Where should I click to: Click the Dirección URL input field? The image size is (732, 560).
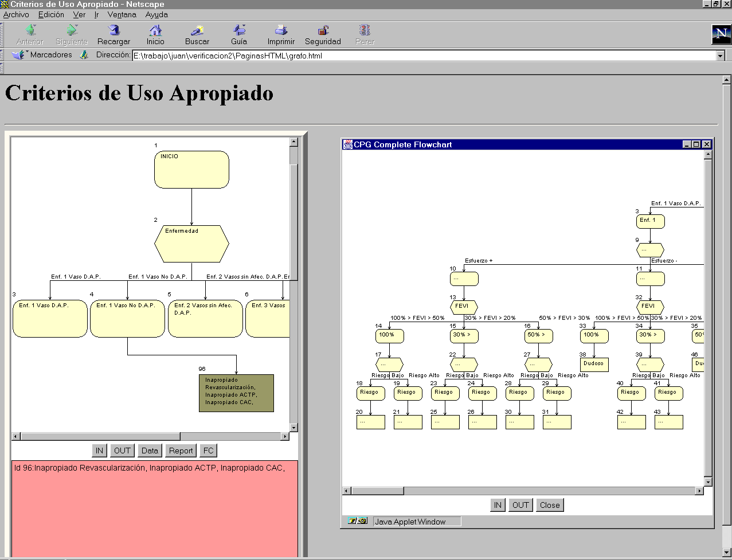[x=424, y=56]
